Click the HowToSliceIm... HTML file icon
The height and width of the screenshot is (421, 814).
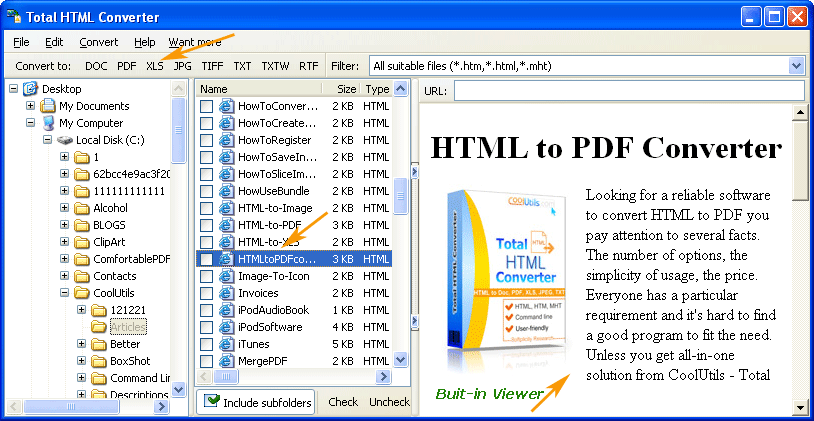click(225, 174)
